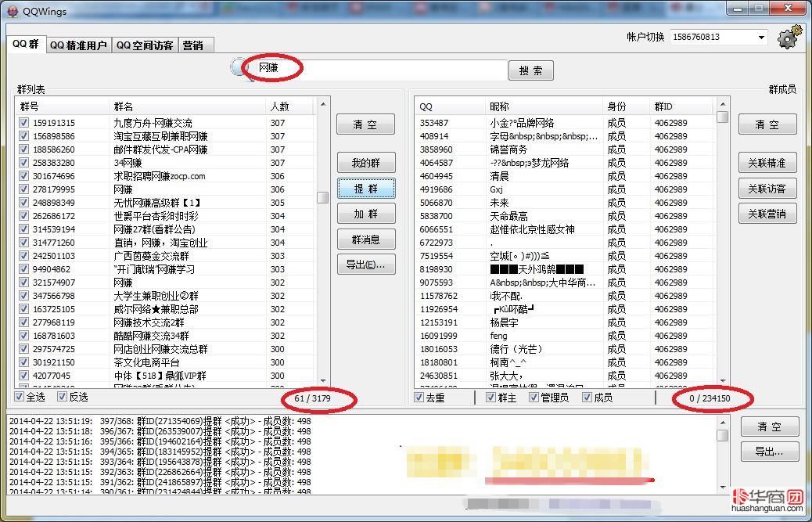Click member list scrollbar thumb
The height and width of the screenshot is (522, 812).
[722, 117]
